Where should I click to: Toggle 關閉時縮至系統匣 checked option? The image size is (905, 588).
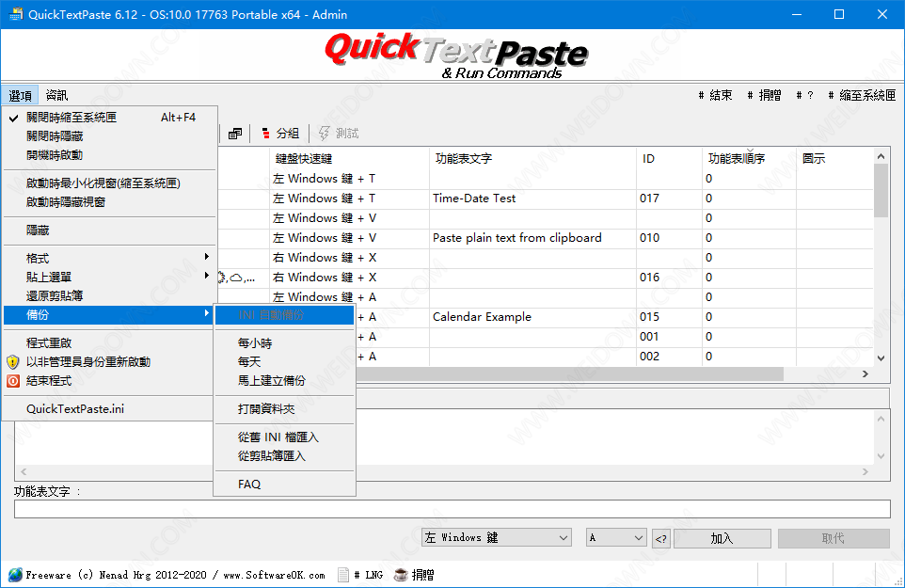71,118
